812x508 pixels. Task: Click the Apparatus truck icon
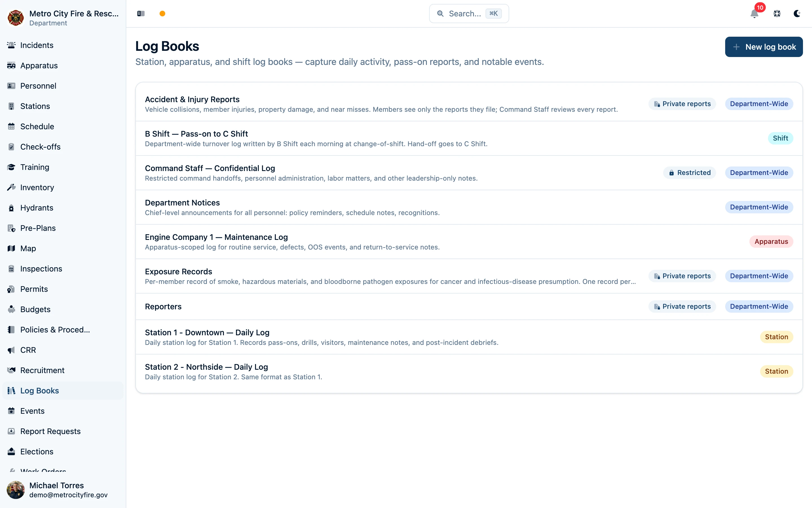11,65
